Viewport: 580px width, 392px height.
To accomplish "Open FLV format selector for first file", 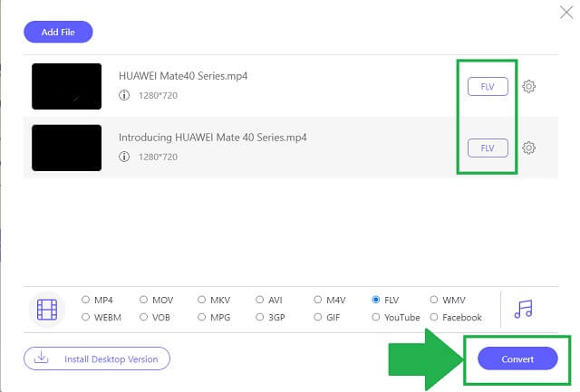I will tap(488, 86).
